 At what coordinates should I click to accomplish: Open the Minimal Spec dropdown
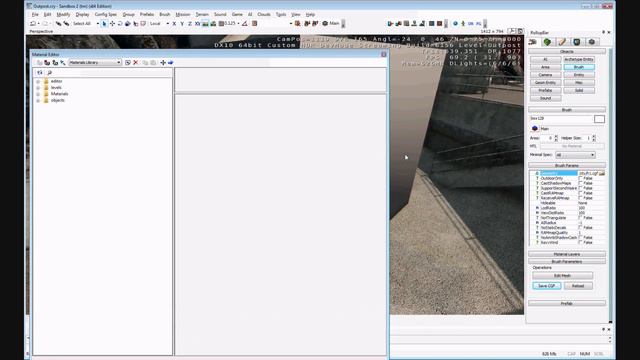click(575, 155)
